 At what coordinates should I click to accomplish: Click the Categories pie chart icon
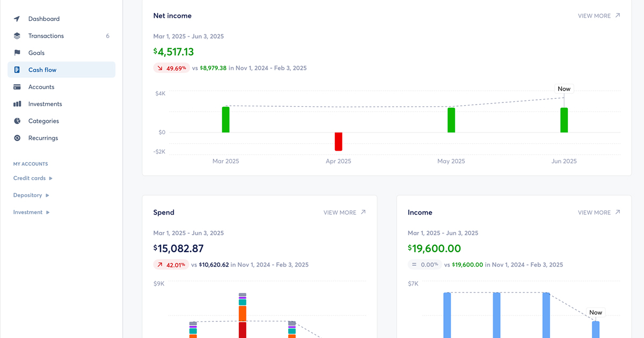(17, 121)
